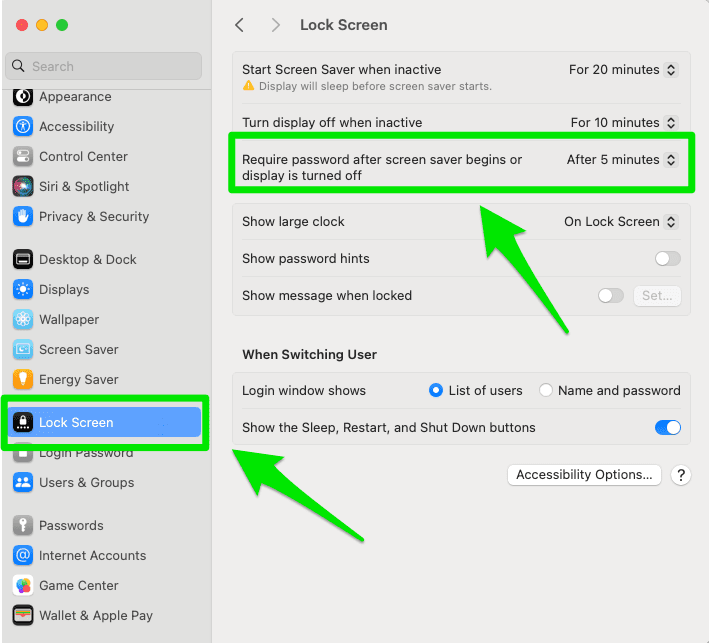The width and height of the screenshot is (709, 643).
Task: Disable Show Sleep, Restart, Shut Down switch
Action: click(x=667, y=428)
